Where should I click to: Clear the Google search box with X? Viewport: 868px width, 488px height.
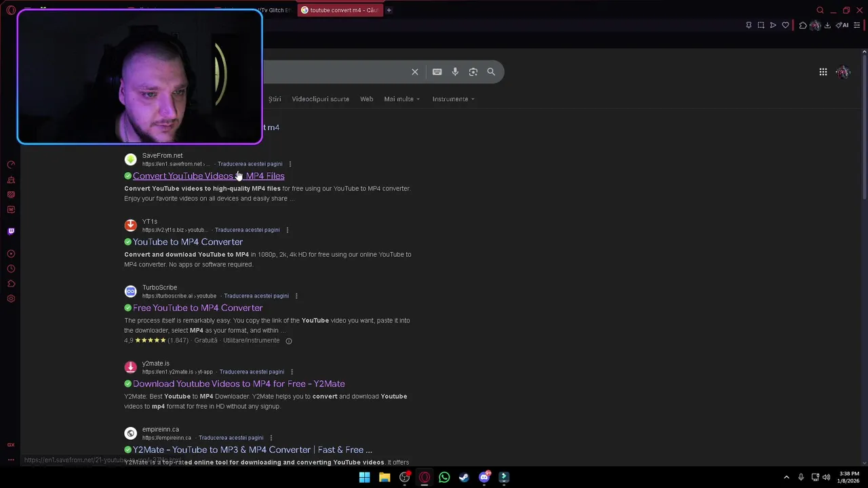tap(415, 72)
